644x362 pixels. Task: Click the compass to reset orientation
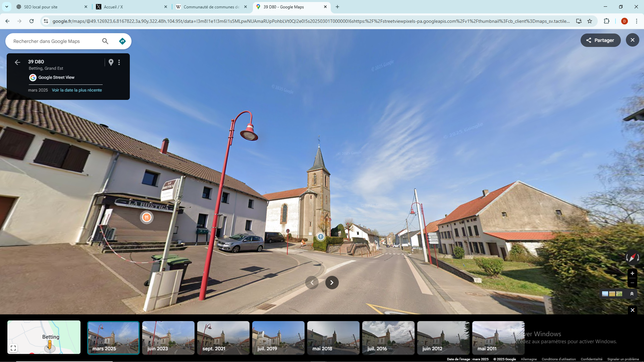click(632, 257)
